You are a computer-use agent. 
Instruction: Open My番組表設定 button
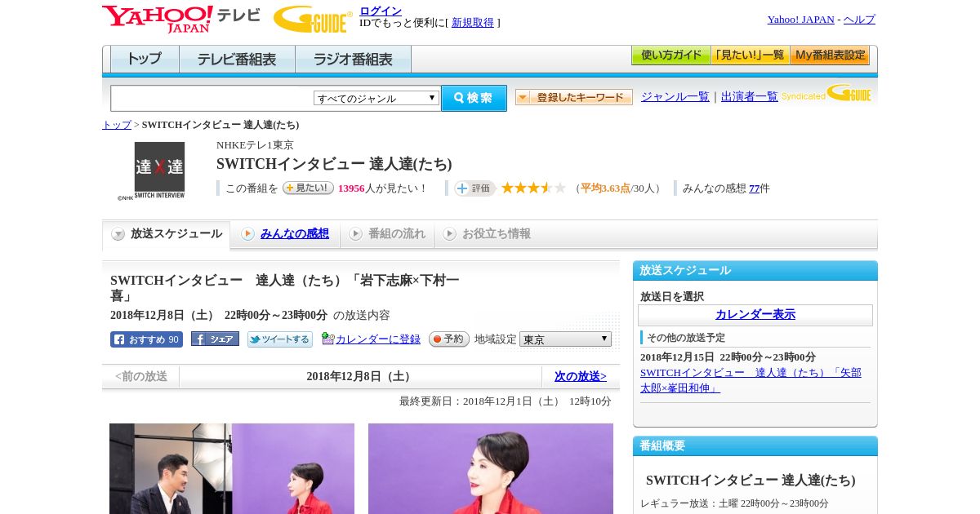[830, 55]
